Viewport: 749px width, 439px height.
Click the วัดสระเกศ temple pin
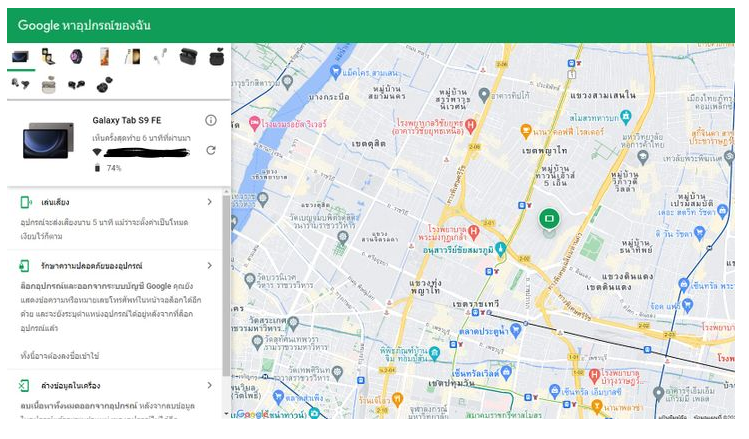(x=293, y=322)
